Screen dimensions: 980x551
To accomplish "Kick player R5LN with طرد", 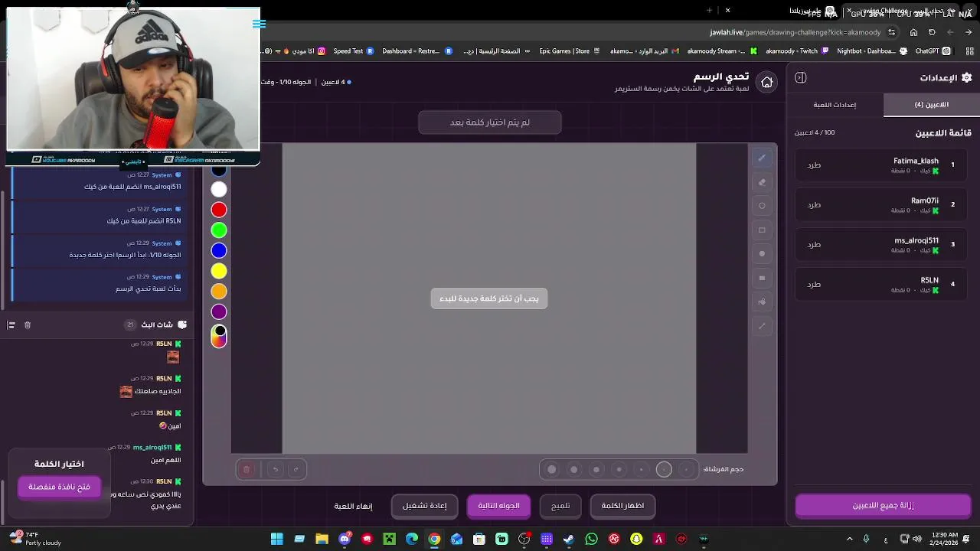I will pos(814,284).
